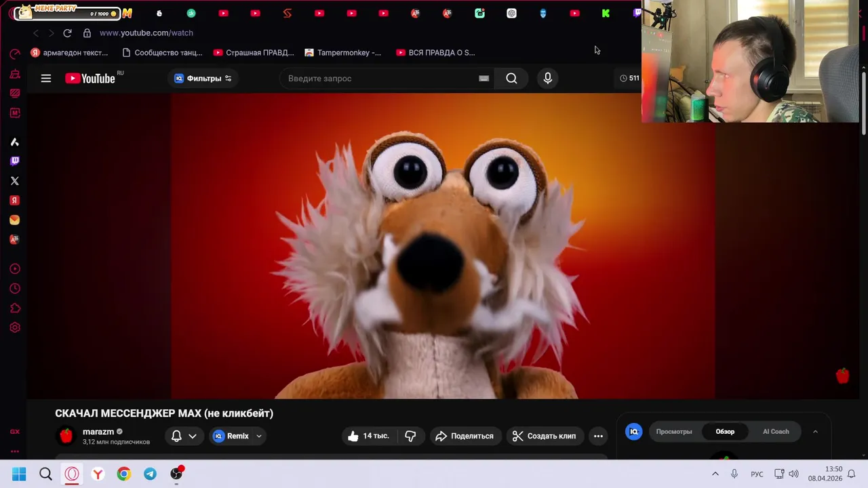
Task: Go to YouTube home via logo
Action: [x=90, y=79]
